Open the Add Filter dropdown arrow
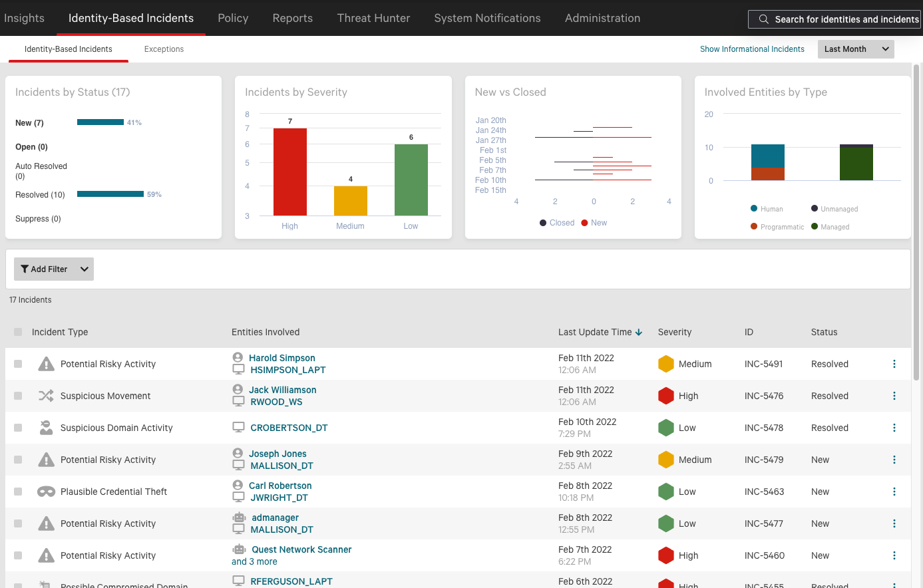 85,269
